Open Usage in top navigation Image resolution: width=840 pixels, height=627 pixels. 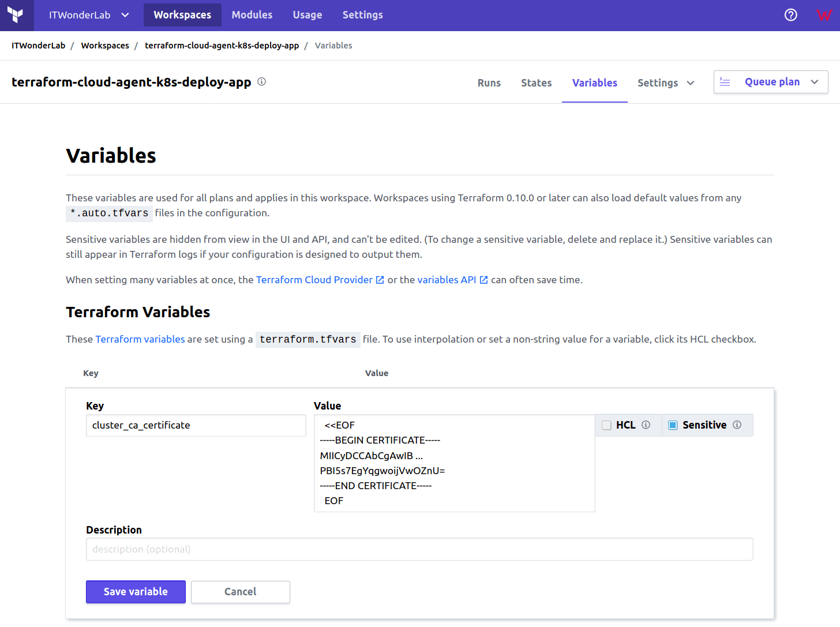pos(307,15)
